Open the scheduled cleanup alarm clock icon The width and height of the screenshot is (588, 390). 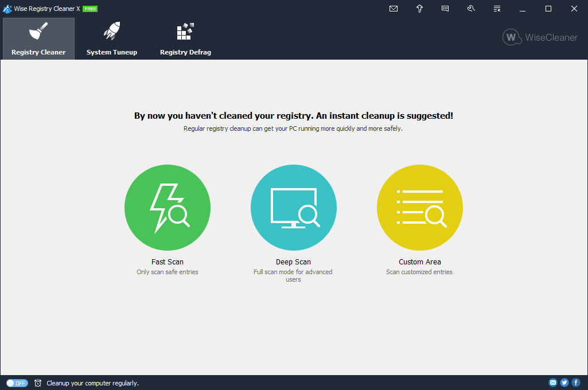pos(38,383)
